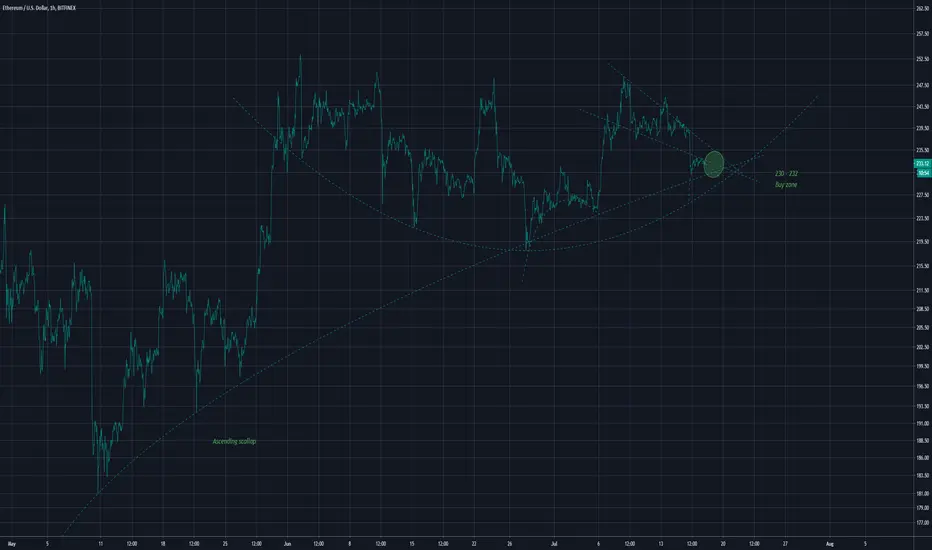Click the 'Buy zone' text label

(786, 185)
